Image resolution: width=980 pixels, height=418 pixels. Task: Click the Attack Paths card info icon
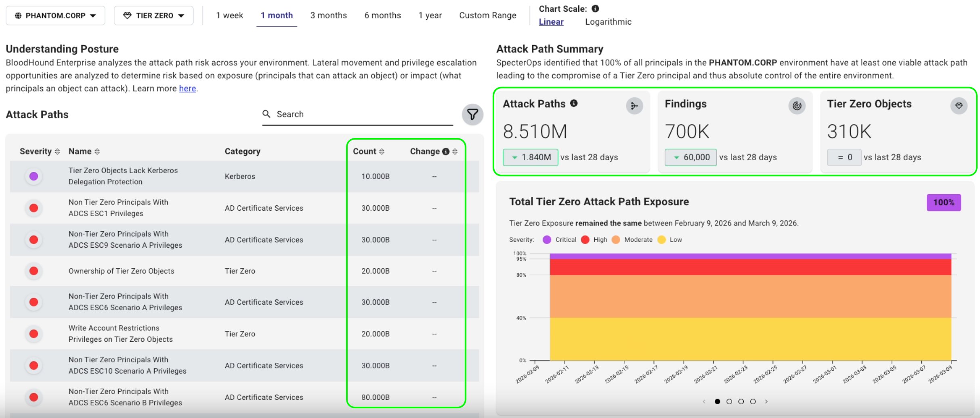click(574, 103)
